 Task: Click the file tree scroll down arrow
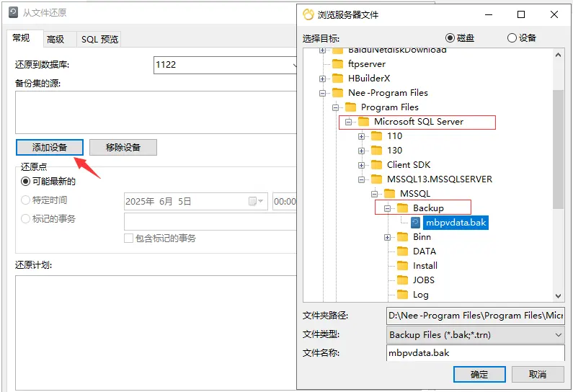[x=558, y=295]
